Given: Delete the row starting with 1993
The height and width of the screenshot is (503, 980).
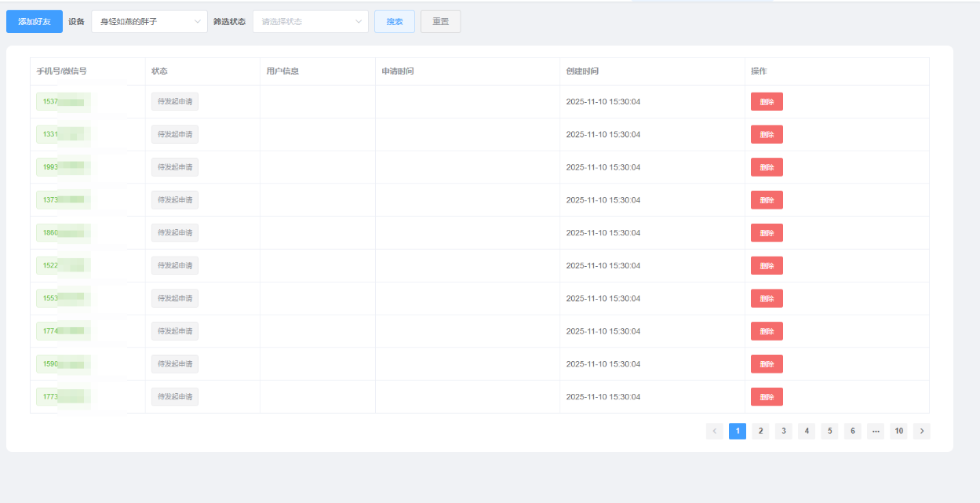Looking at the screenshot, I should (x=767, y=167).
